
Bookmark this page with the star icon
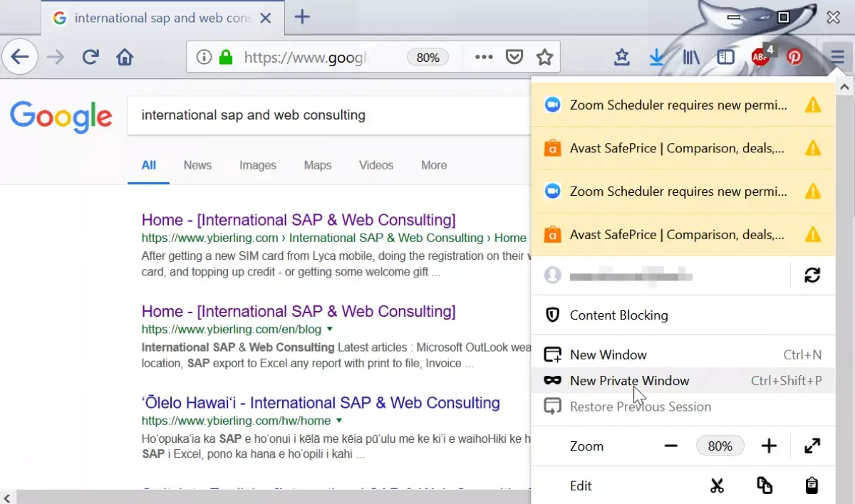click(x=545, y=57)
